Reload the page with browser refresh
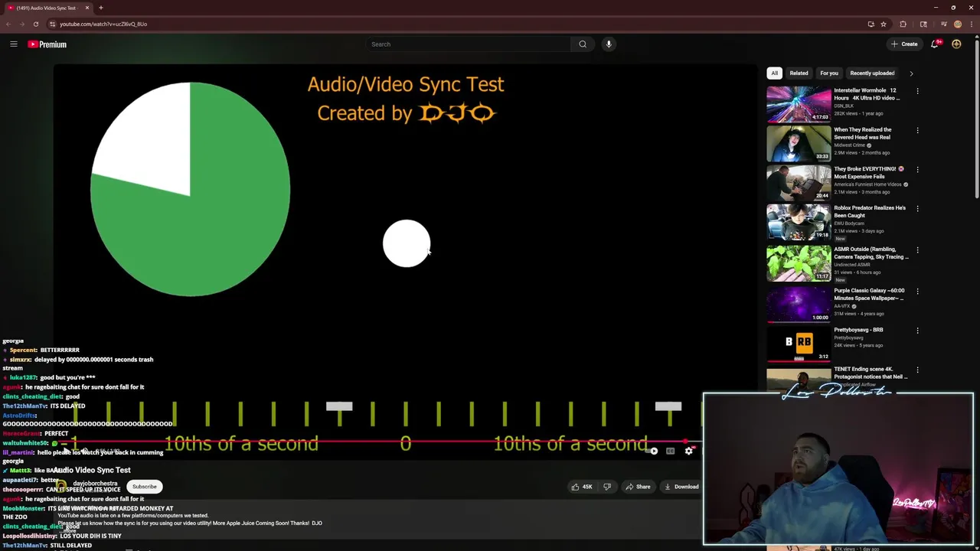980x551 pixels. point(36,24)
